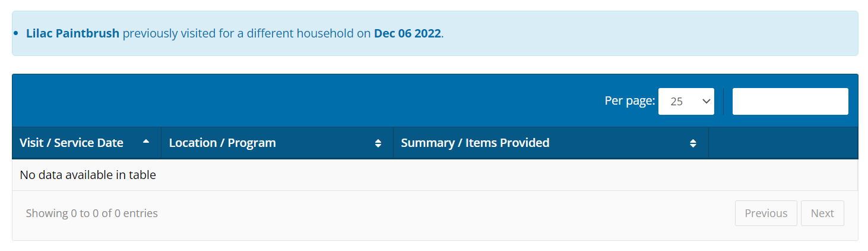Follow the Dec 06 2022 visit link
Image resolution: width=868 pixels, height=251 pixels.
pos(407,33)
